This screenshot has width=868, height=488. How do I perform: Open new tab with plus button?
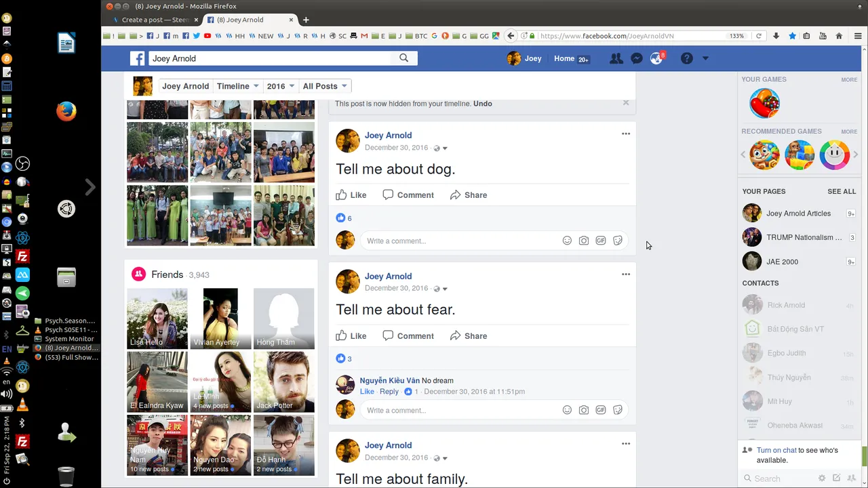[x=306, y=20]
